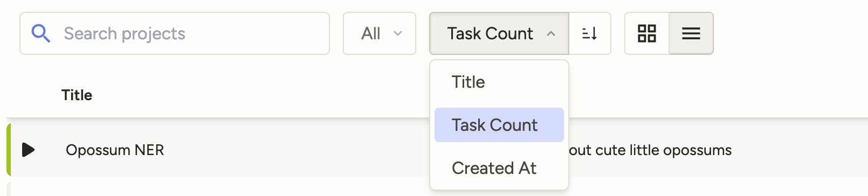Open the All filter dropdown
This screenshot has width=868, height=196.
coord(380,33)
